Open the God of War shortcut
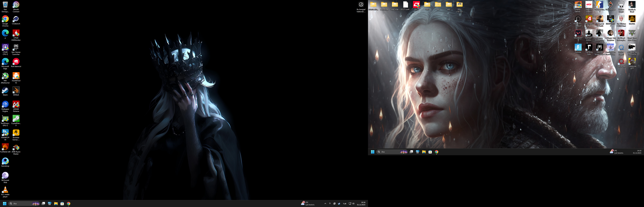 621,63
